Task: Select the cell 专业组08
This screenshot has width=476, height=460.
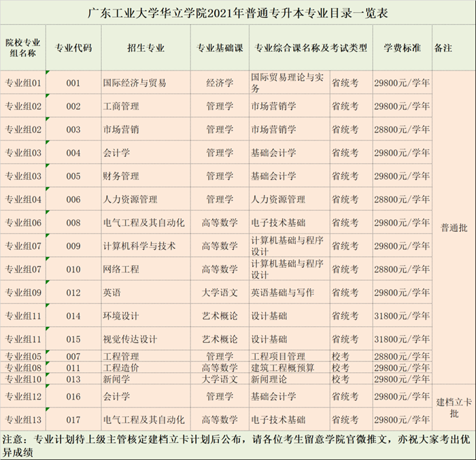Action: pos(23,368)
